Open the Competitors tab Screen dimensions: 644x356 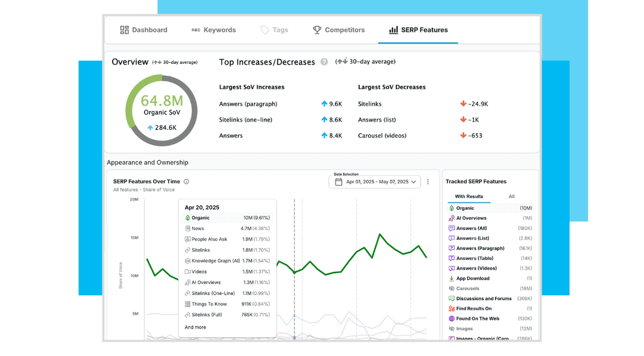[339, 30]
